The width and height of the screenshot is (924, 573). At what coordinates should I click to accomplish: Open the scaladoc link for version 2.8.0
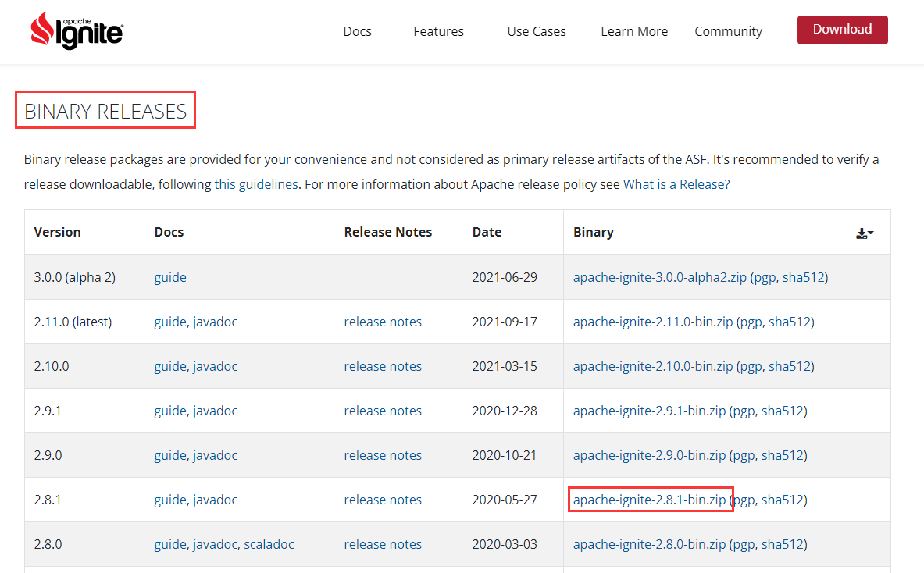(269, 544)
